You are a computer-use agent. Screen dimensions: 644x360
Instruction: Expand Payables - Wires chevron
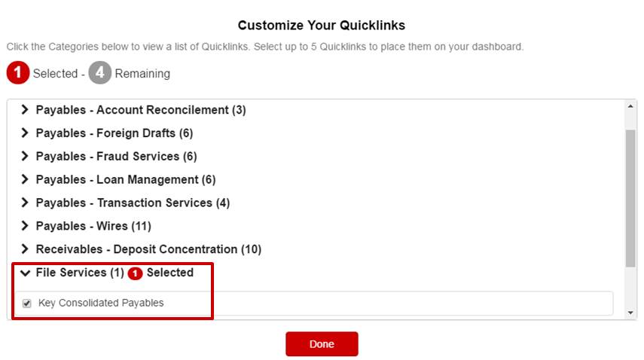[x=25, y=226]
